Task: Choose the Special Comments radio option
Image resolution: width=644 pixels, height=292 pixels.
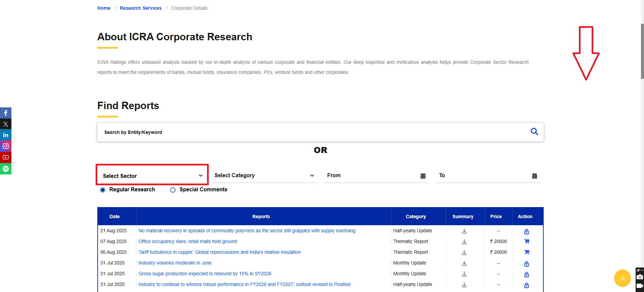Action: pos(173,190)
